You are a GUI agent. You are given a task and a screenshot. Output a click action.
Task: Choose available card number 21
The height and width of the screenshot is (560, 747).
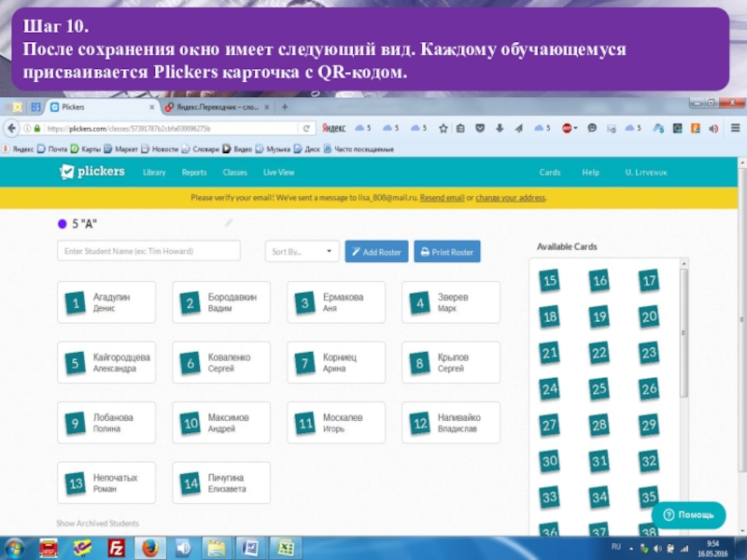pos(549,353)
